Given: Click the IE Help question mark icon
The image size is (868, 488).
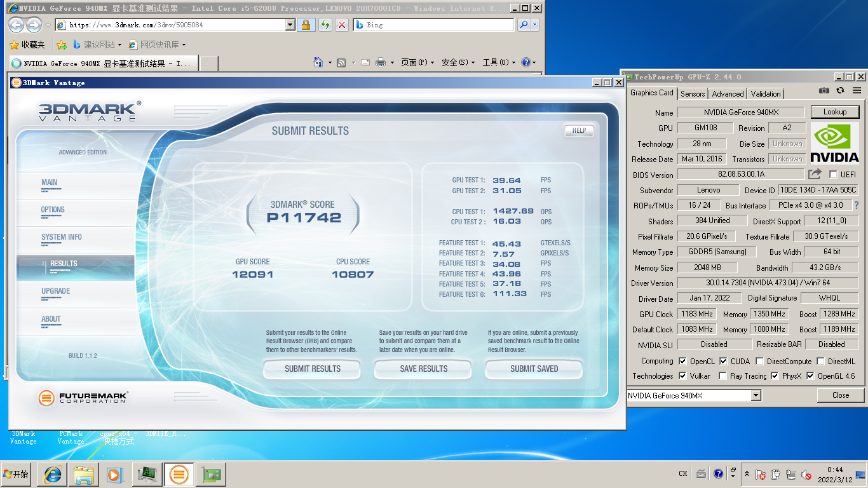Looking at the screenshot, I should tap(526, 62).
